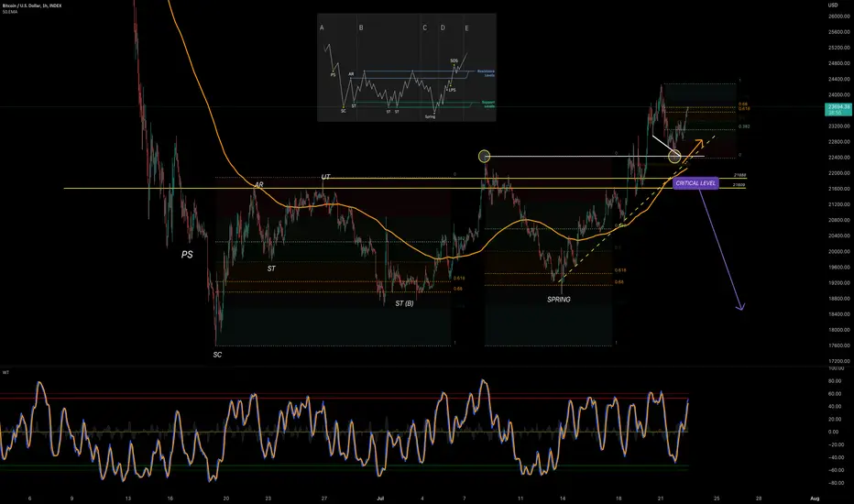Click 17600.00 on the price axis
Viewport: 854px width, 504px height.
(839, 345)
